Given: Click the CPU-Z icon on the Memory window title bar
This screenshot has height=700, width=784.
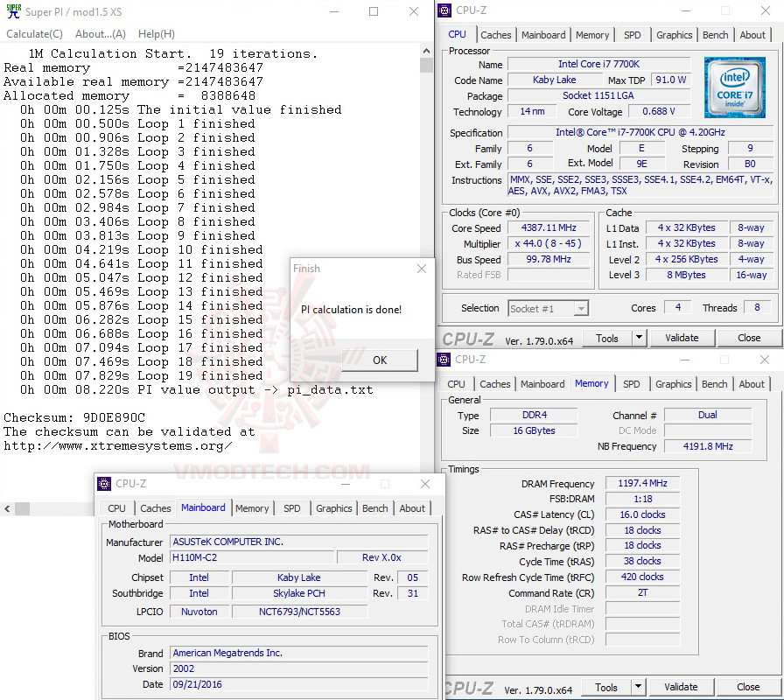Looking at the screenshot, I should point(444,359).
